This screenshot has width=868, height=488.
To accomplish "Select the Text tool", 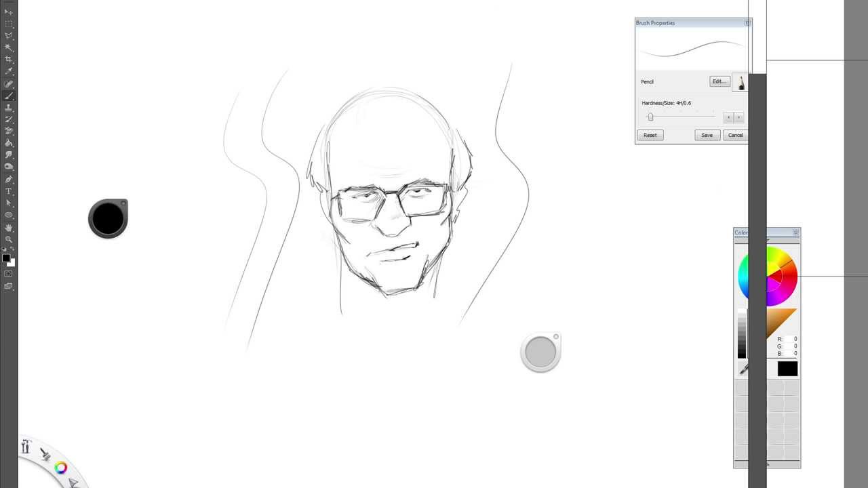I will [x=9, y=191].
